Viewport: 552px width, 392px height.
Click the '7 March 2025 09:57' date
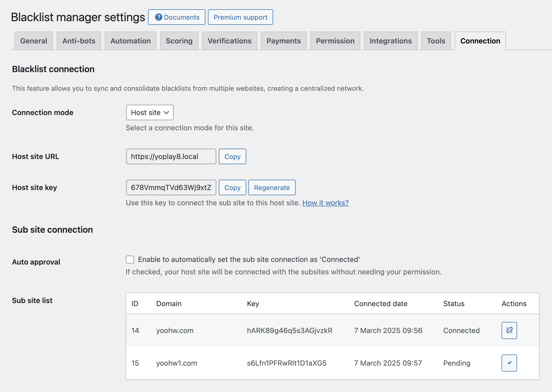point(388,363)
